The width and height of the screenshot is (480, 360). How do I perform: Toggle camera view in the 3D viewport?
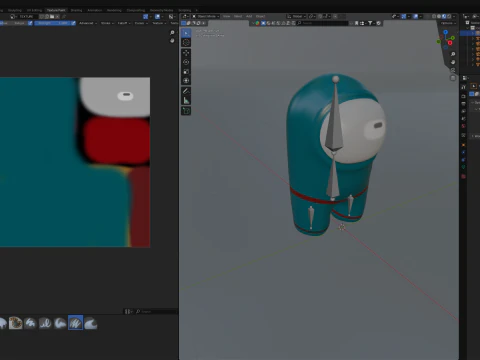[453, 70]
